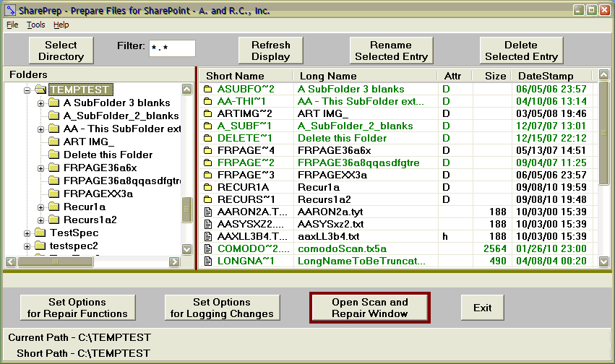Expand AA - This SubFolder ext tree node

(40, 129)
